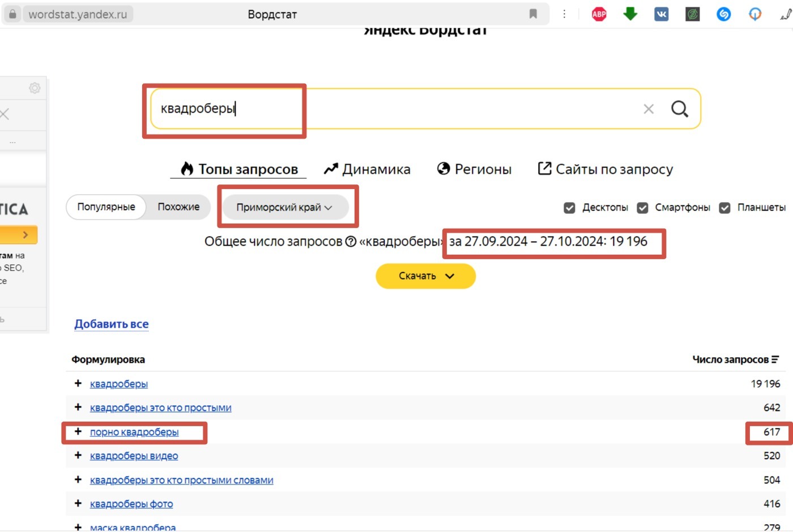Viewport: 793px width, 532px height.
Task: Click the Формулировка column header
Action: click(x=108, y=359)
